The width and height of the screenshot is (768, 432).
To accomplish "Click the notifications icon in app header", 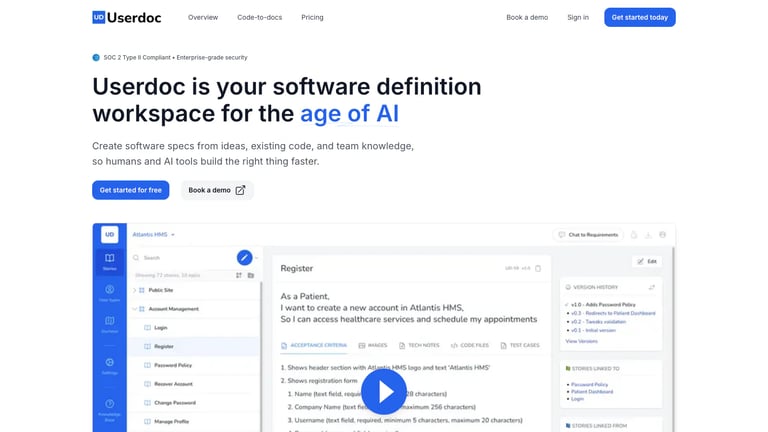I will click(633, 235).
